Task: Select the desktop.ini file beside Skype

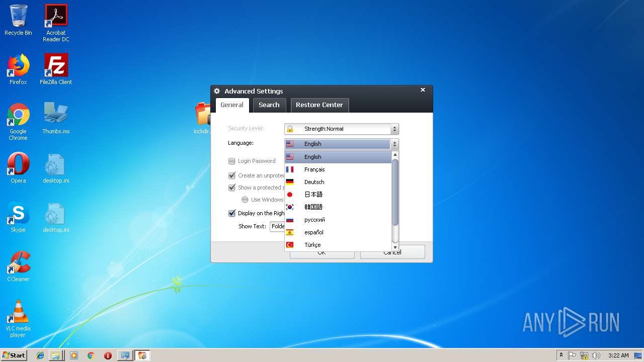Action: [x=56, y=217]
